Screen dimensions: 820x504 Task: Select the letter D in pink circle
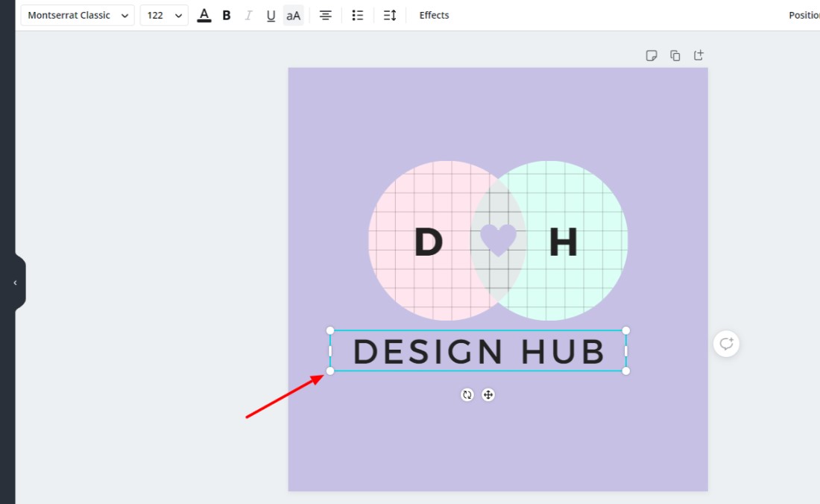tap(429, 242)
